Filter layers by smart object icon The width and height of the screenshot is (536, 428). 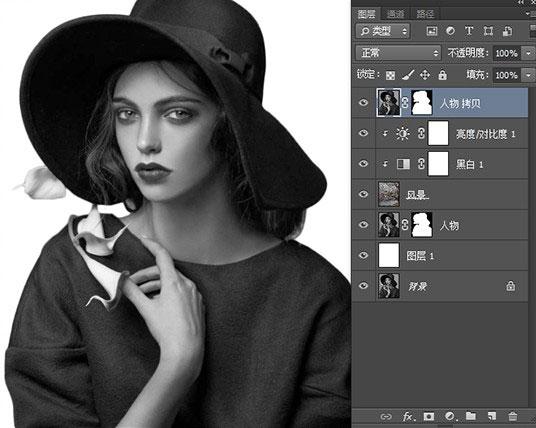pos(507,31)
